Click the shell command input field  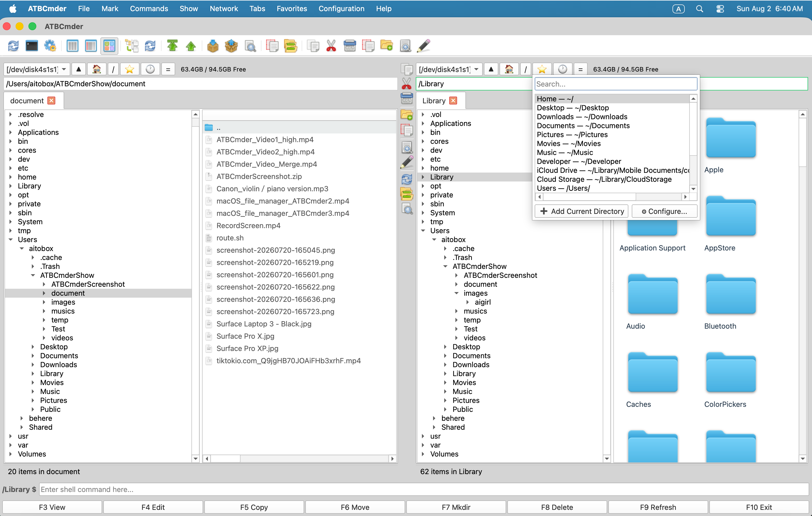coord(424,489)
